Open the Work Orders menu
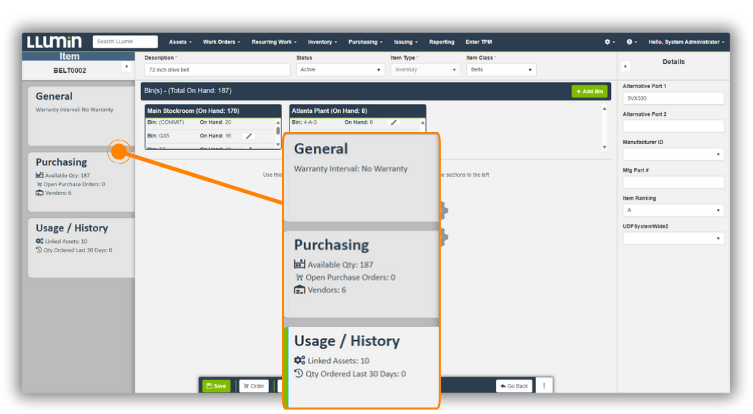 (221, 42)
